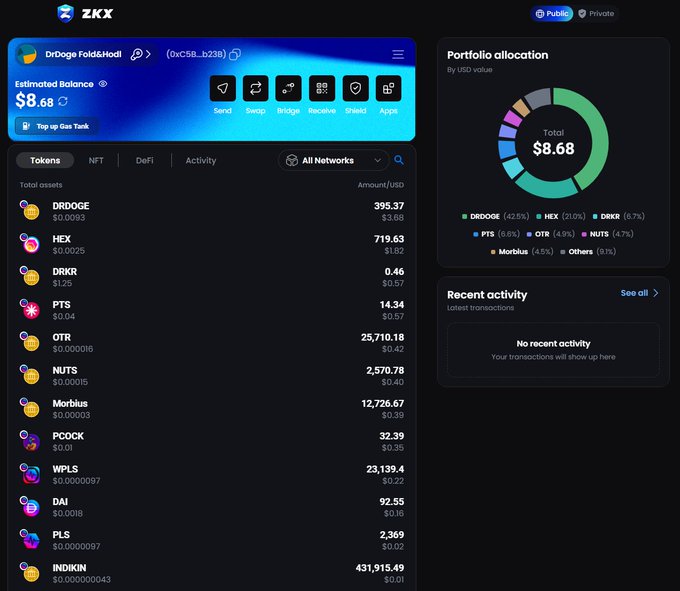
Task: Click the PLS token icon
Action: [30, 539]
